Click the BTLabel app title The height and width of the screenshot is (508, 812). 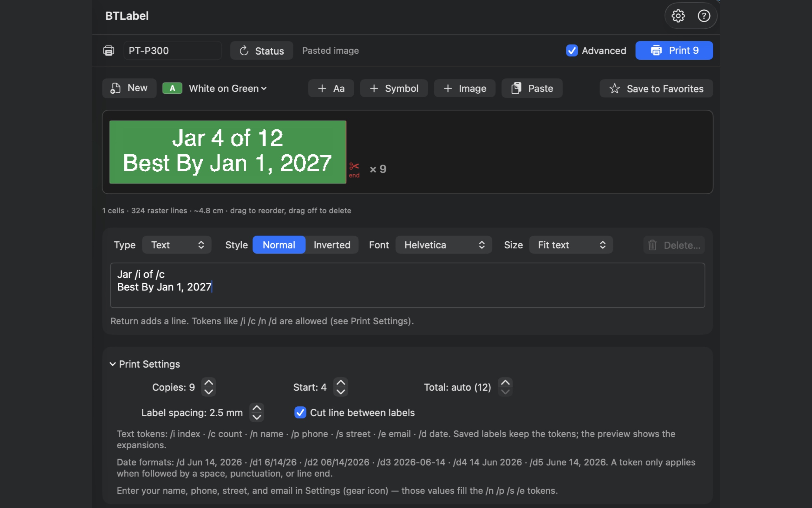127,16
